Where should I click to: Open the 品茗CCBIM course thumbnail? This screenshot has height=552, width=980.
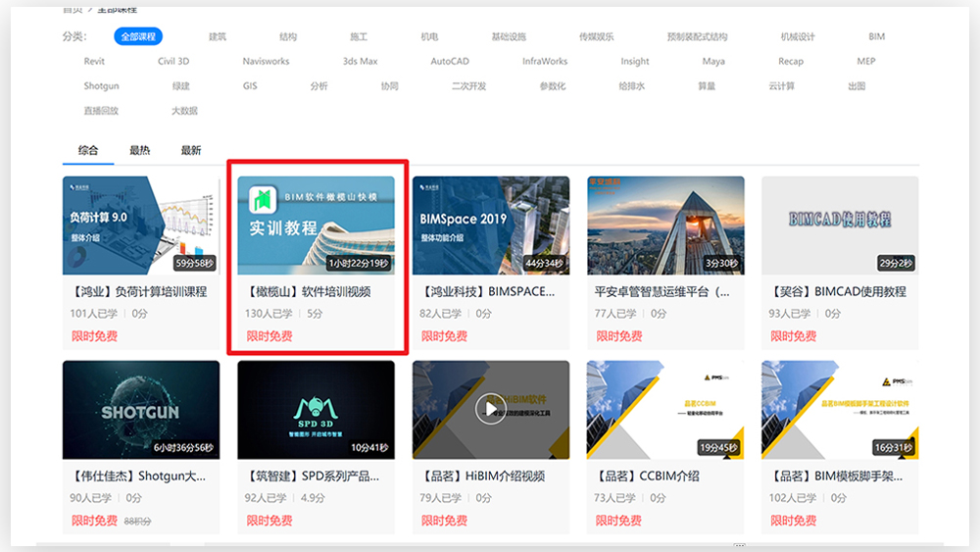tap(665, 410)
